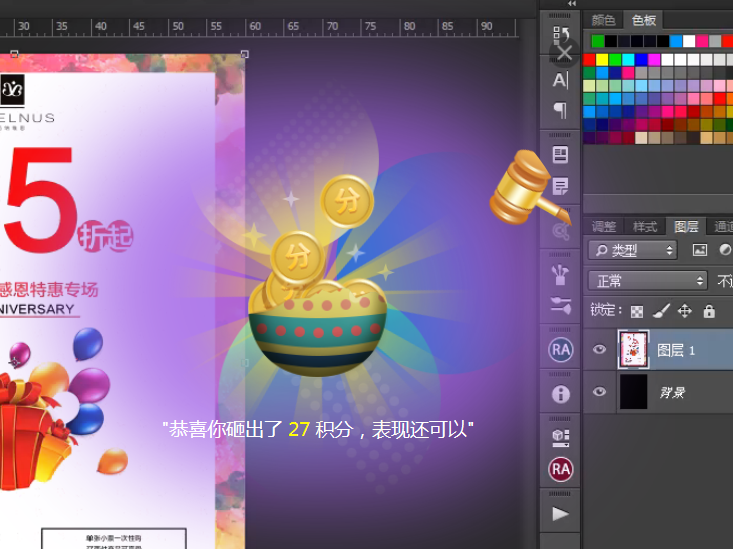Viewport: 733px width, 549px height.
Task: Select the 背景 layer thumbnail
Action: pyautogui.click(x=633, y=391)
